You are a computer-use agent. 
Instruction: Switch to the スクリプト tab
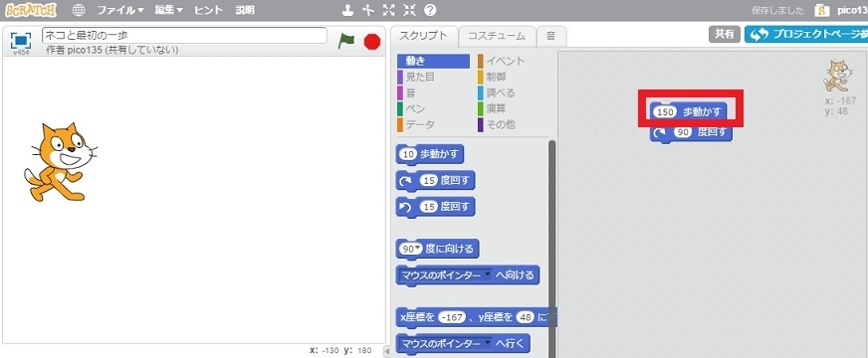[x=424, y=37]
